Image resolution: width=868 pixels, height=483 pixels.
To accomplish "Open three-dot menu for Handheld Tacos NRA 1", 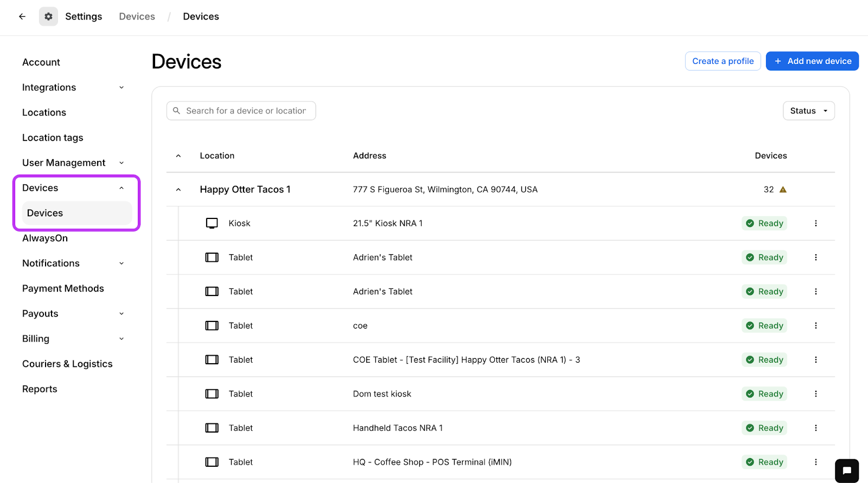I will [815, 428].
